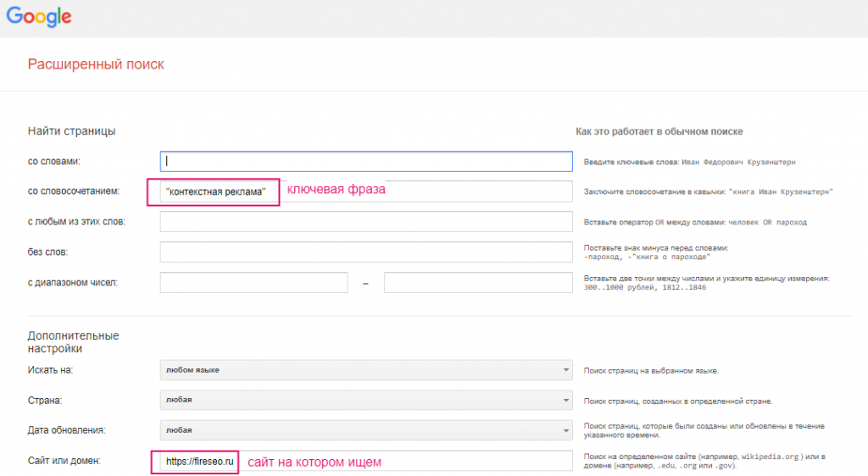Open the 'Дата обновления' dropdown

[x=366, y=430]
